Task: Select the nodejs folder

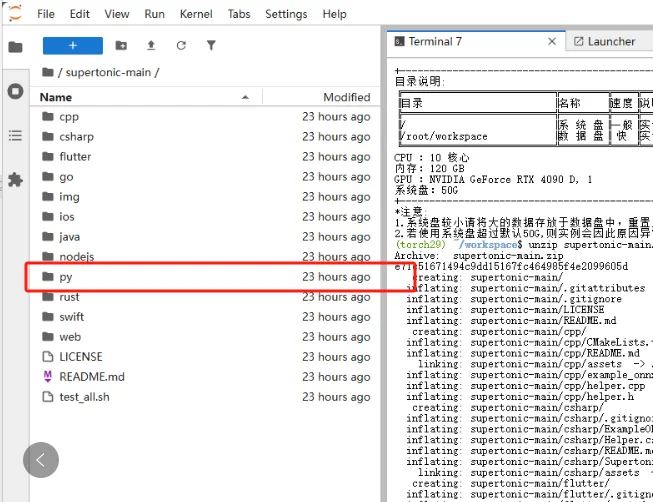Action: point(204,257)
